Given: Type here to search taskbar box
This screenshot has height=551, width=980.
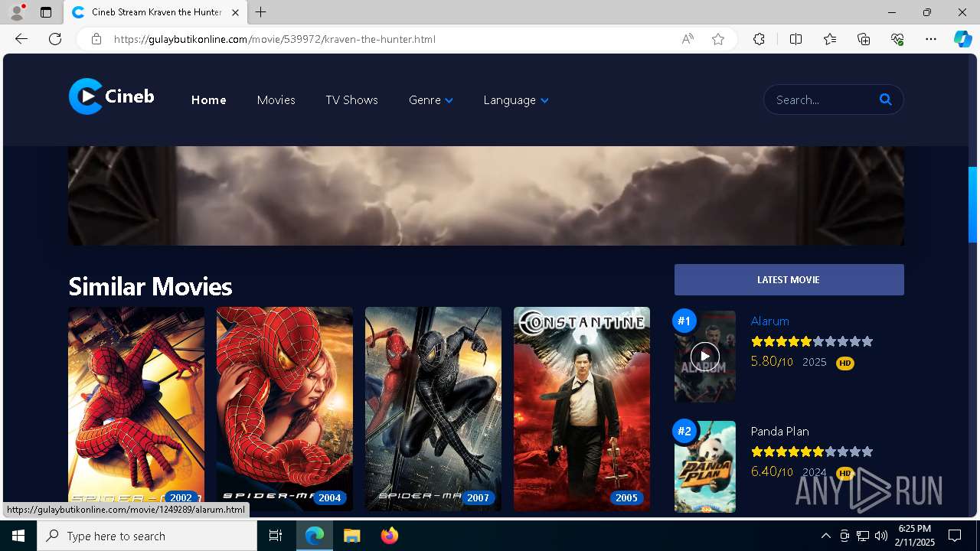Looking at the screenshot, I should (x=147, y=536).
